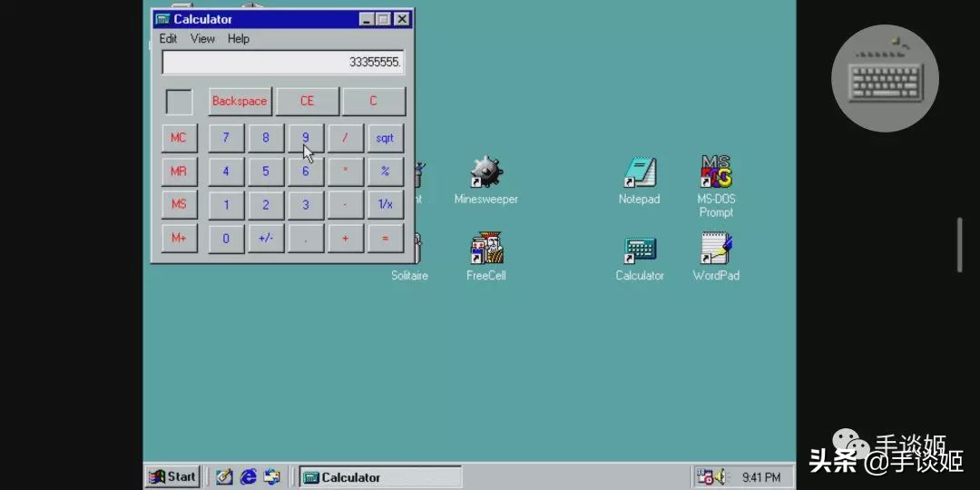
Task: Tap the on-screen keyboard round button
Action: [885, 78]
